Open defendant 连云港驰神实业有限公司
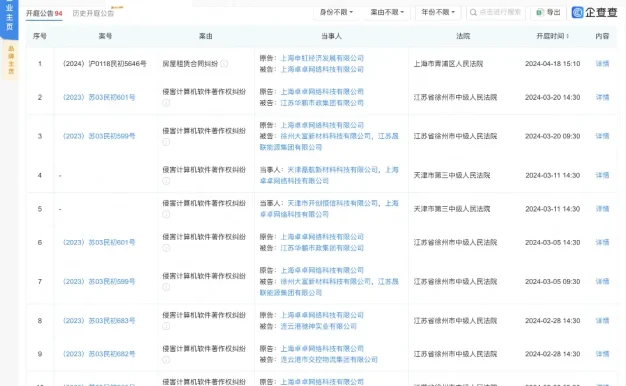The width and height of the screenshot is (626, 386). pos(318,327)
